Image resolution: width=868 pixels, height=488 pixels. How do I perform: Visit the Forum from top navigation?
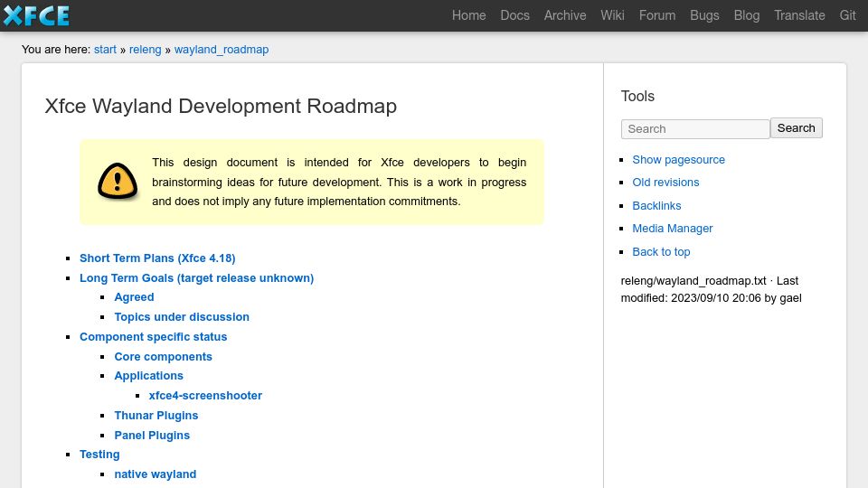[x=657, y=15]
